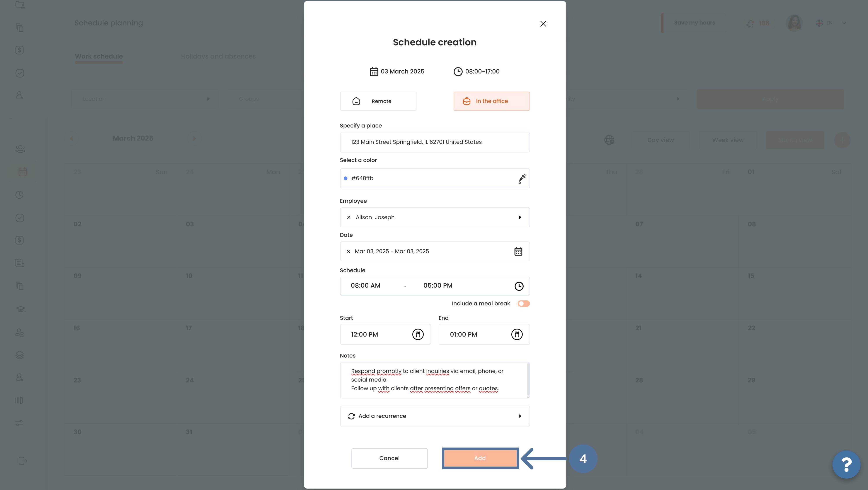The height and width of the screenshot is (490, 868).
Task: Clear the Mar 03, 2025 date range
Action: point(348,251)
